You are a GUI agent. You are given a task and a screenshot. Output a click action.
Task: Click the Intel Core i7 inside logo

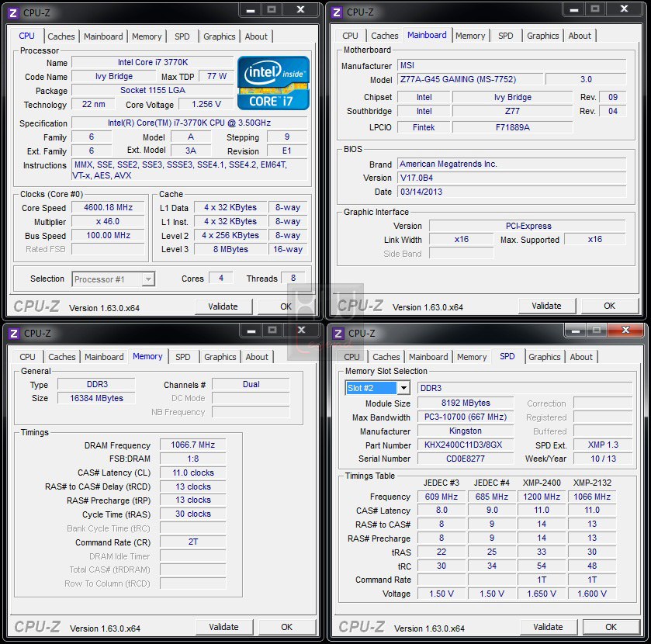pos(273,83)
